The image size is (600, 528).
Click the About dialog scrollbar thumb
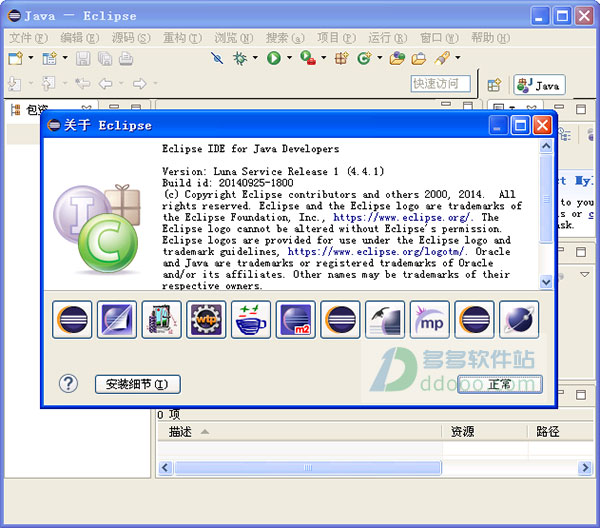click(x=546, y=199)
